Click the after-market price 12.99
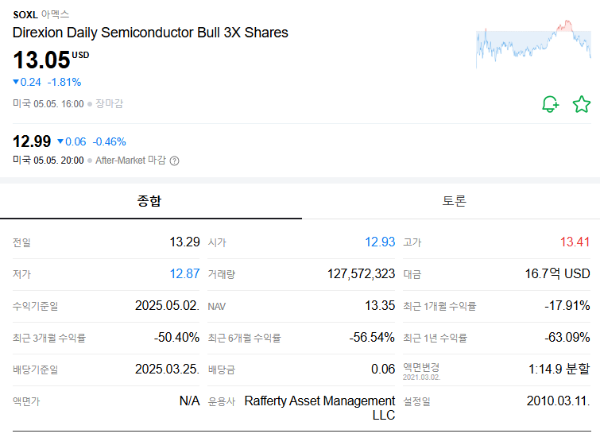Image resolution: width=600 pixels, height=433 pixels. (x=32, y=142)
